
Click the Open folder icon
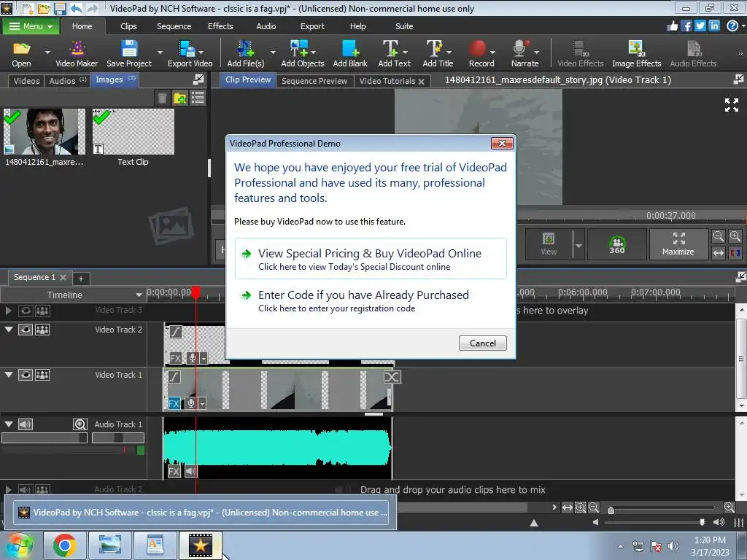[x=21, y=49]
